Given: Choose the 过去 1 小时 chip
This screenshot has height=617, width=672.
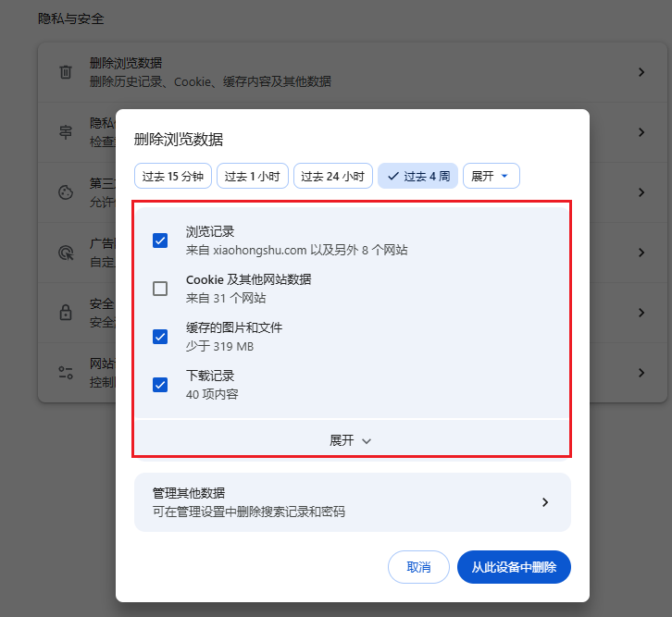Looking at the screenshot, I should click(x=253, y=176).
